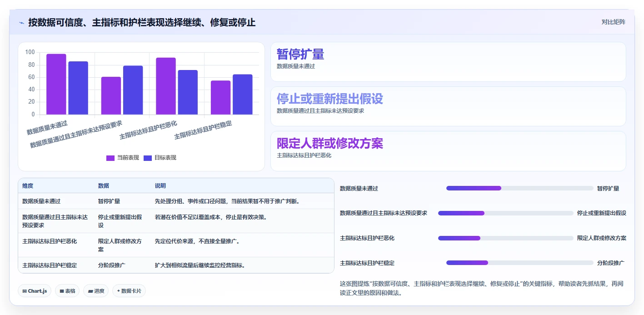Click the 主指标达标且护栏恶化 subtitle under the third card

click(304, 155)
